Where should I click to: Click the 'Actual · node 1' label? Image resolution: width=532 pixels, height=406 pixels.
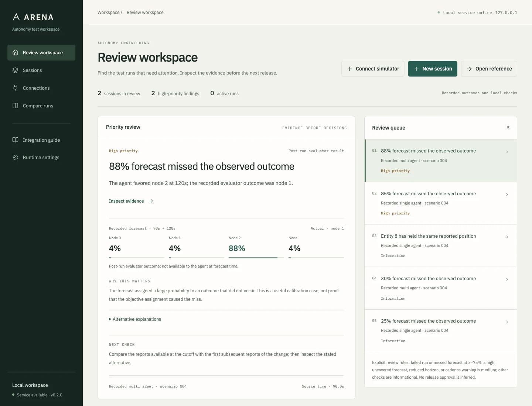pos(327,228)
